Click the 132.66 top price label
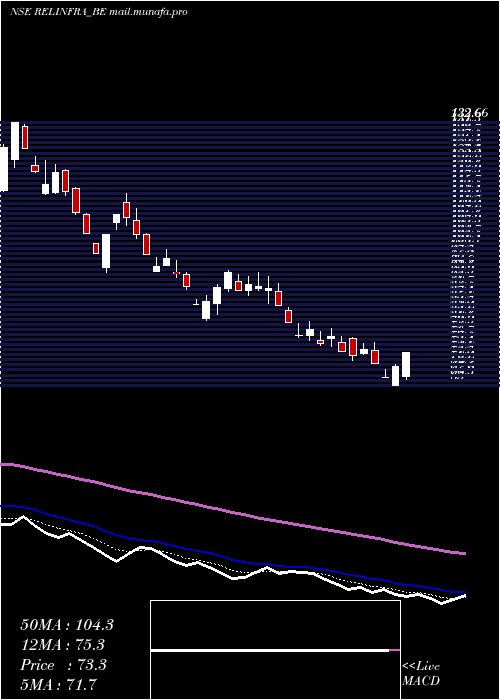The image size is (500, 700). coord(470,113)
